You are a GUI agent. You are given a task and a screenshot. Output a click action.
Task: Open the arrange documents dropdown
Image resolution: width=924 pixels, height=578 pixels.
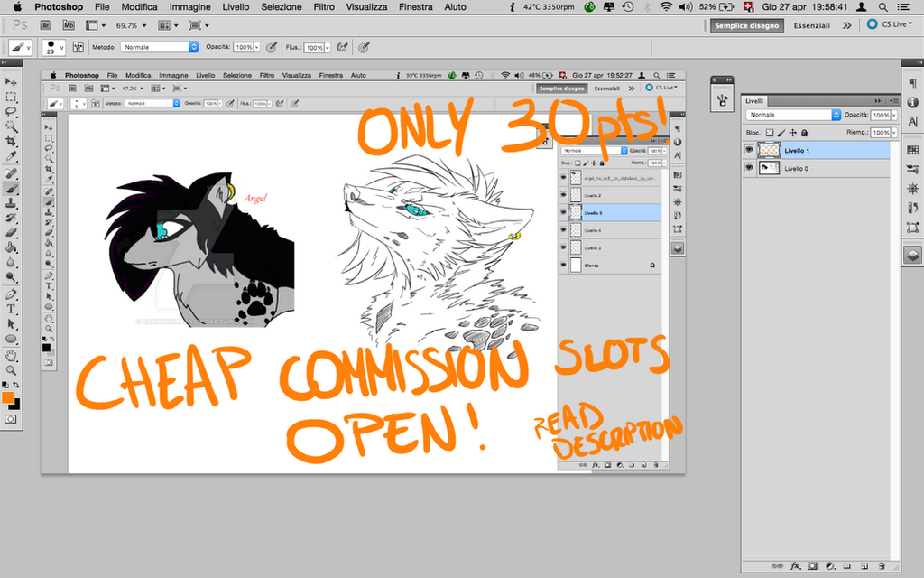[168, 25]
